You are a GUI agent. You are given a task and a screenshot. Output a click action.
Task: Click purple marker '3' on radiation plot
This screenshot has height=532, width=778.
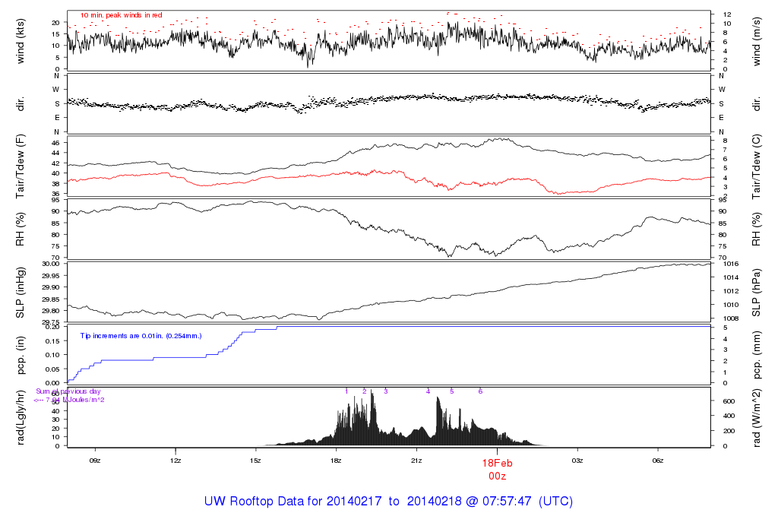385,391
